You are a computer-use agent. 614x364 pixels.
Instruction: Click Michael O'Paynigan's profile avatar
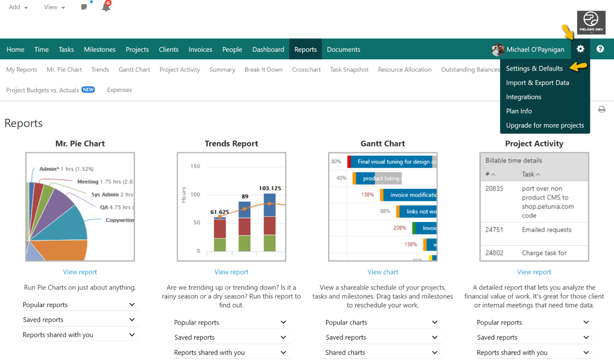[x=498, y=50]
